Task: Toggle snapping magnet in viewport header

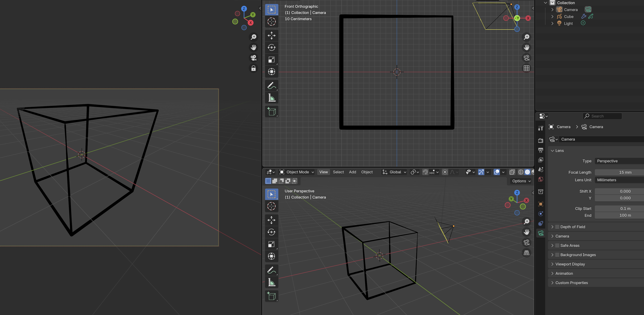Action: pos(425,172)
